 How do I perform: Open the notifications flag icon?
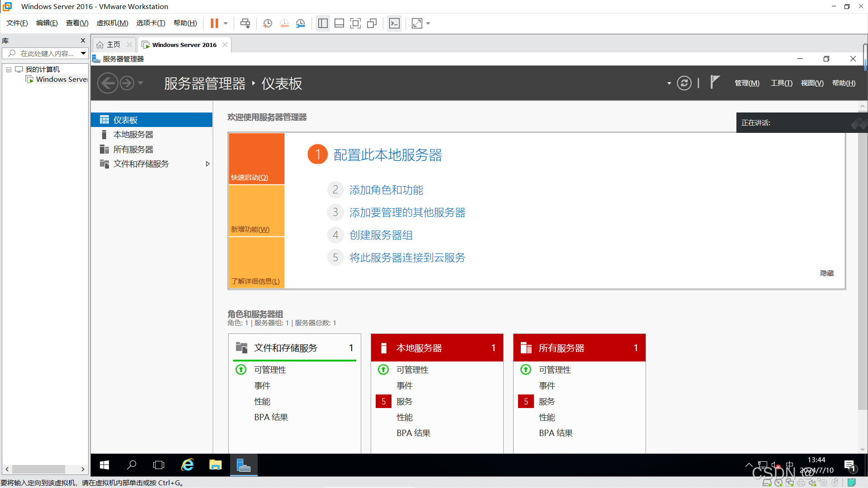714,82
